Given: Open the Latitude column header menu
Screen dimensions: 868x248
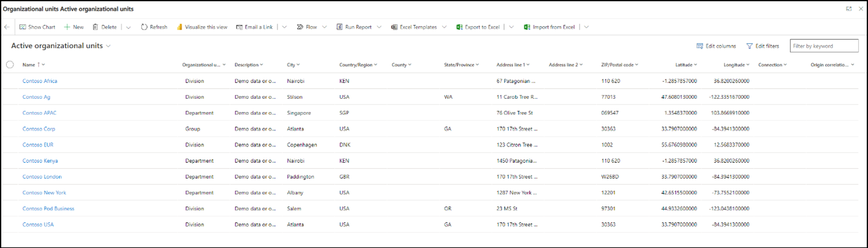Looking at the screenshot, I should (x=686, y=65).
